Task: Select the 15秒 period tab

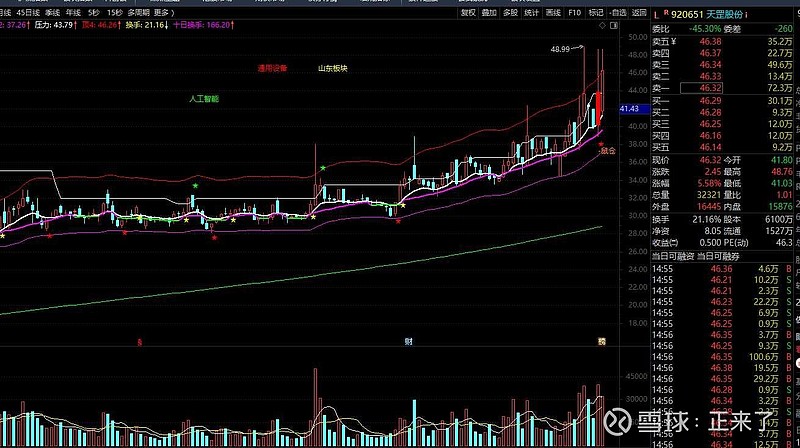Action: click(x=115, y=13)
